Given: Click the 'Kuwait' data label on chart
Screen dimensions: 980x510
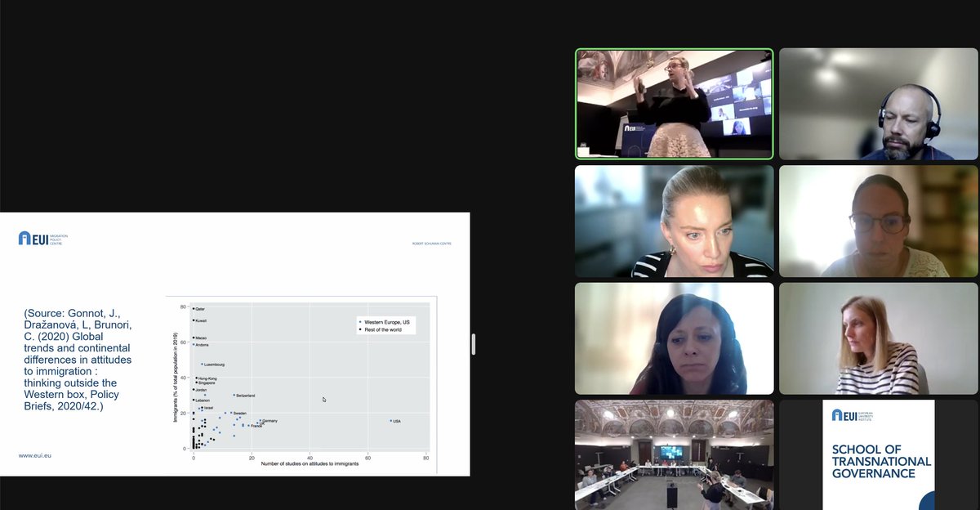Looking at the screenshot, I should pos(201,320).
